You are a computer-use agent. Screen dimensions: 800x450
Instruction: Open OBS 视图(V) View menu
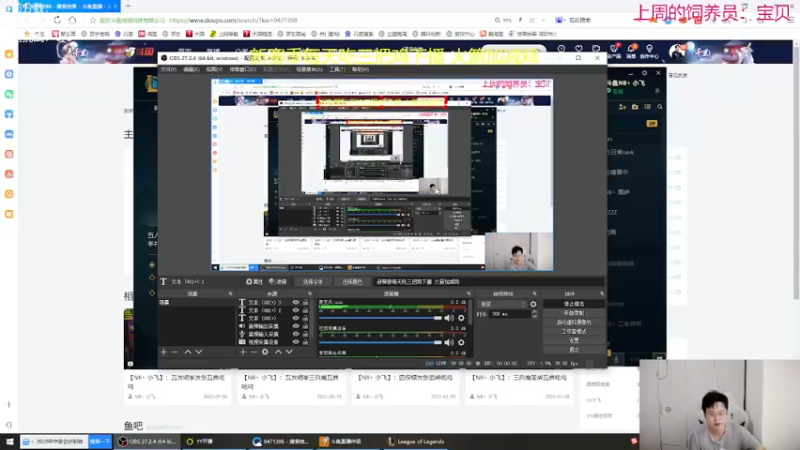(214, 69)
